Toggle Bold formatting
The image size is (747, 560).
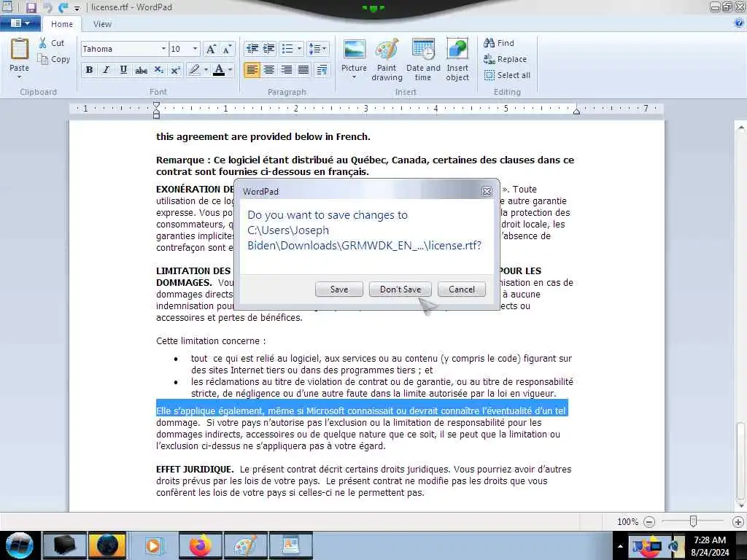(x=89, y=70)
